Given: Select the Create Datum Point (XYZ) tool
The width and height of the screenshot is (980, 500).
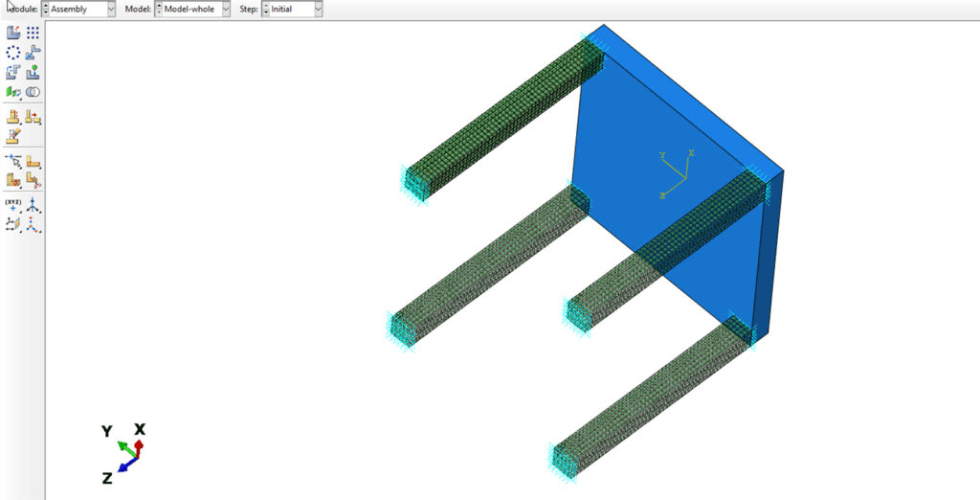Looking at the screenshot, I should 13,205.
